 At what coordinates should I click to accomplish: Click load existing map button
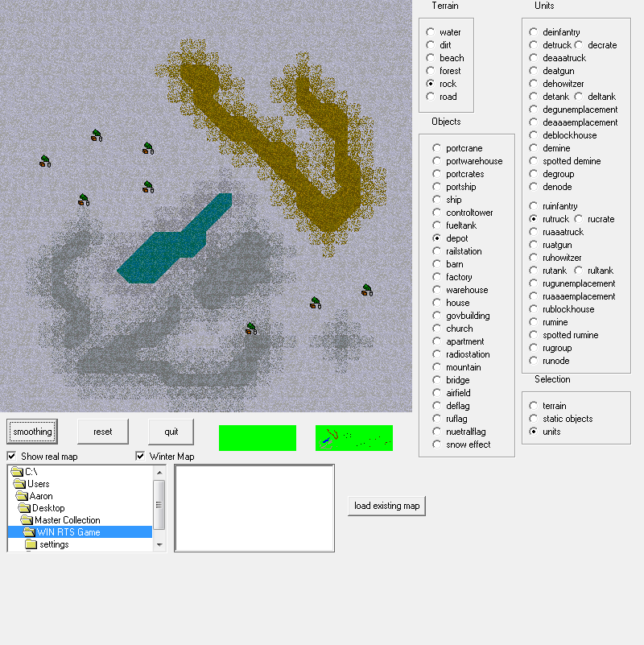pyautogui.click(x=386, y=506)
